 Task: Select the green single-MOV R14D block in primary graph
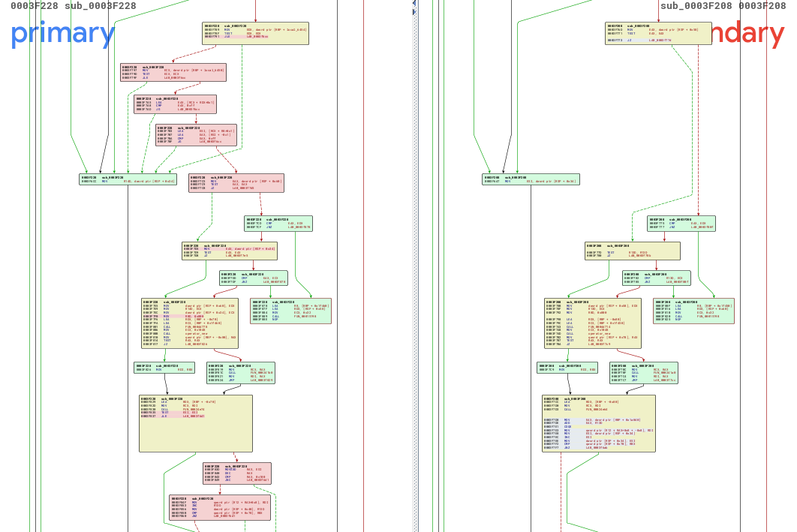[128, 179]
